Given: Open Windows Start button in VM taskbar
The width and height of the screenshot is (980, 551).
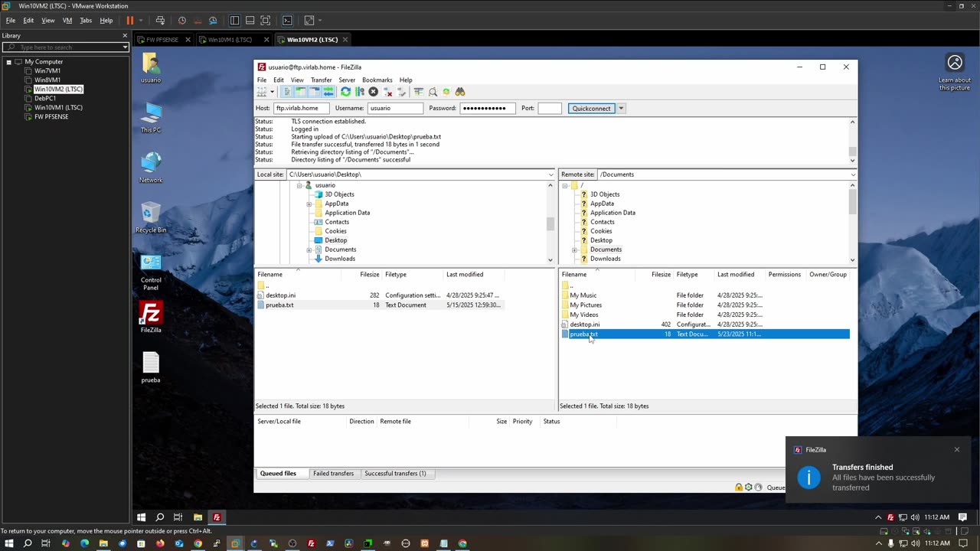Looking at the screenshot, I should pos(141,517).
